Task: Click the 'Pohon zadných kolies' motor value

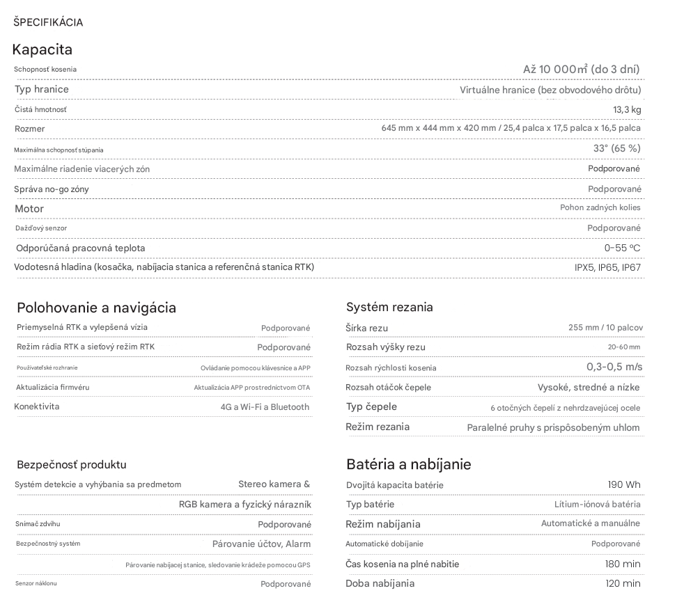Action: 600,207
